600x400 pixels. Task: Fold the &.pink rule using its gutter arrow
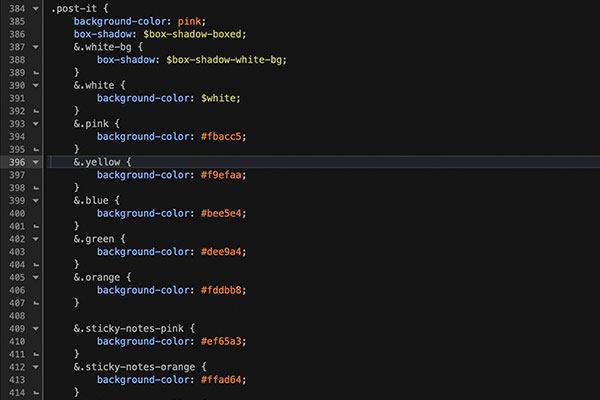click(x=37, y=124)
